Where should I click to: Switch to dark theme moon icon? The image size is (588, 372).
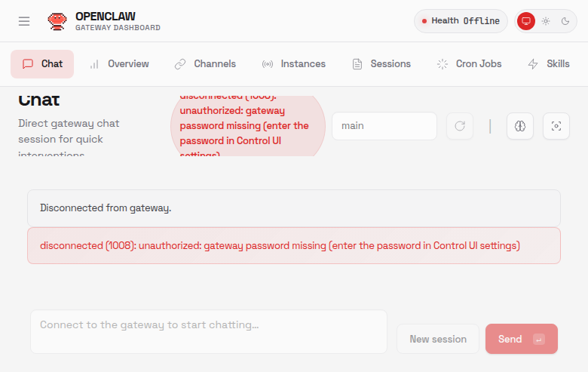pos(565,21)
